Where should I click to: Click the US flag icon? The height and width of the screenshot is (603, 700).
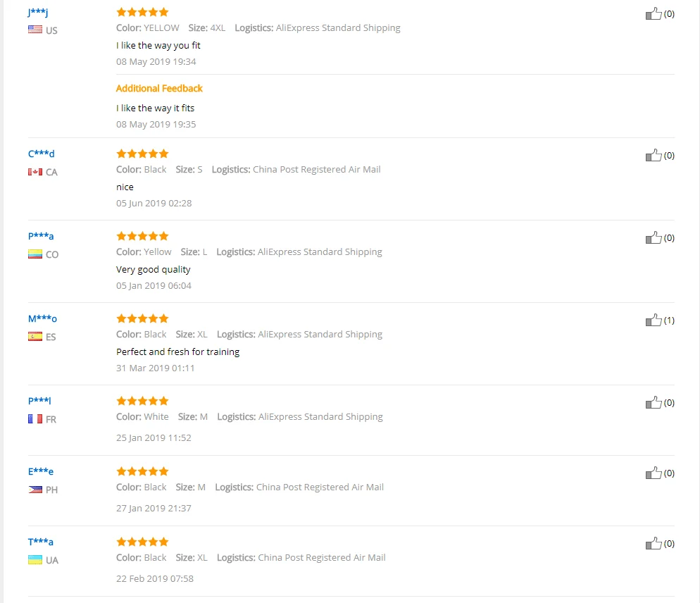(35, 30)
